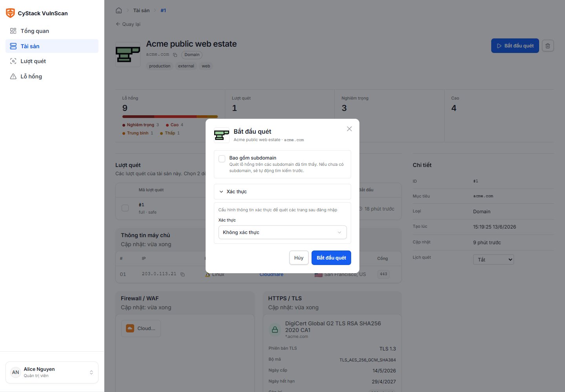Click the anvil asset icon in the dialog

pyautogui.click(x=222, y=135)
